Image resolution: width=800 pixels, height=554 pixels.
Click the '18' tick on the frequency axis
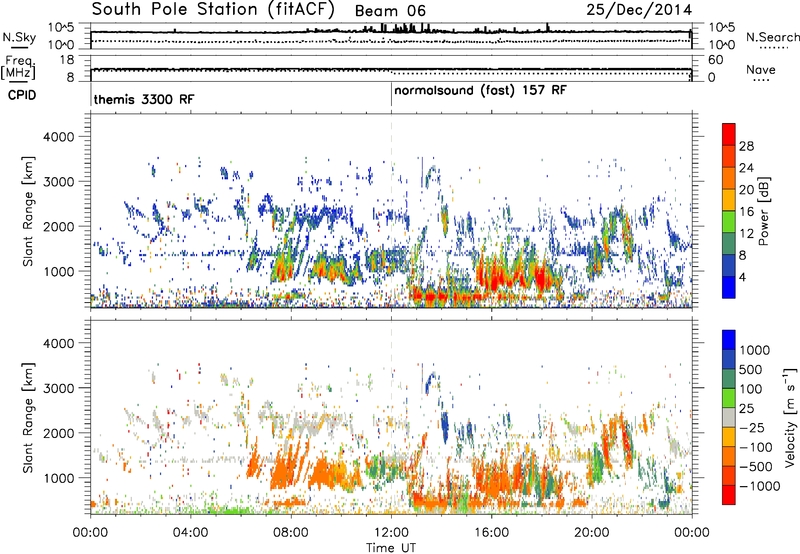point(67,60)
